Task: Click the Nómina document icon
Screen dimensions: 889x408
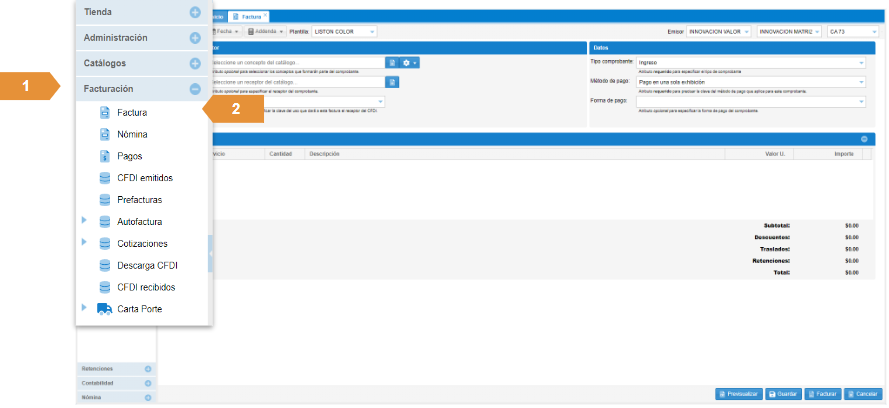Action: click(105, 134)
